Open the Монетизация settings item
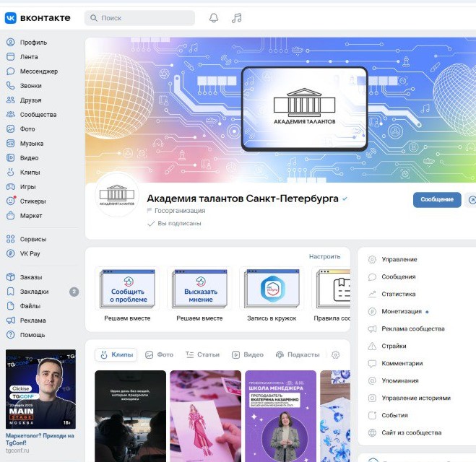Image resolution: width=476 pixels, height=462 pixels. tap(402, 312)
